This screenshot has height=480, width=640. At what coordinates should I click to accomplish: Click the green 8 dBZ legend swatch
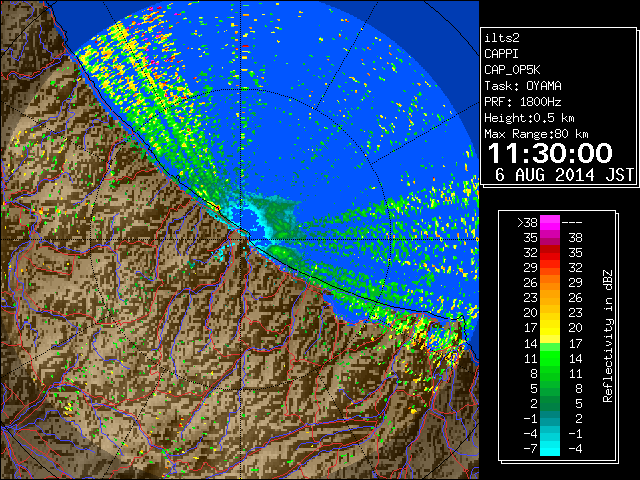(x=550, y=373)
